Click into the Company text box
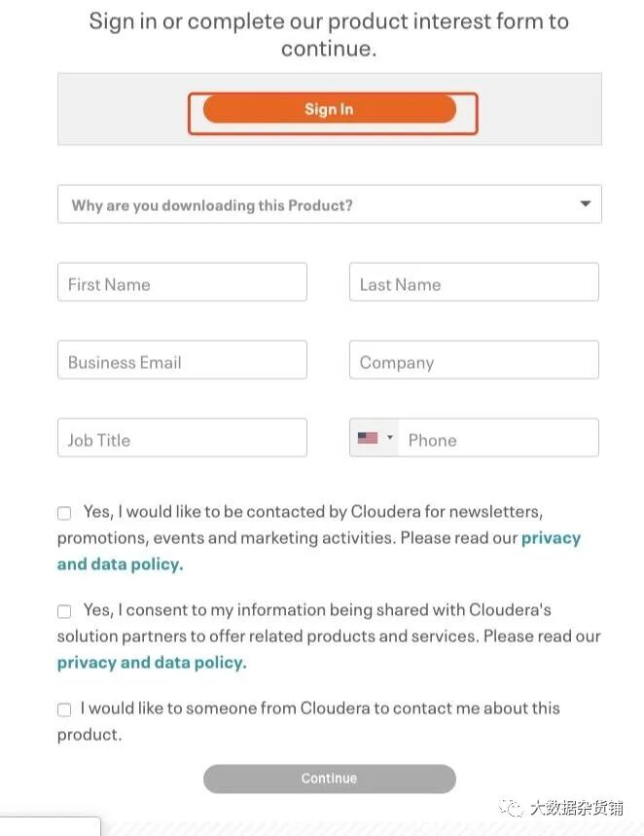Viewport: 644px width, 836px height. point(474,361)
